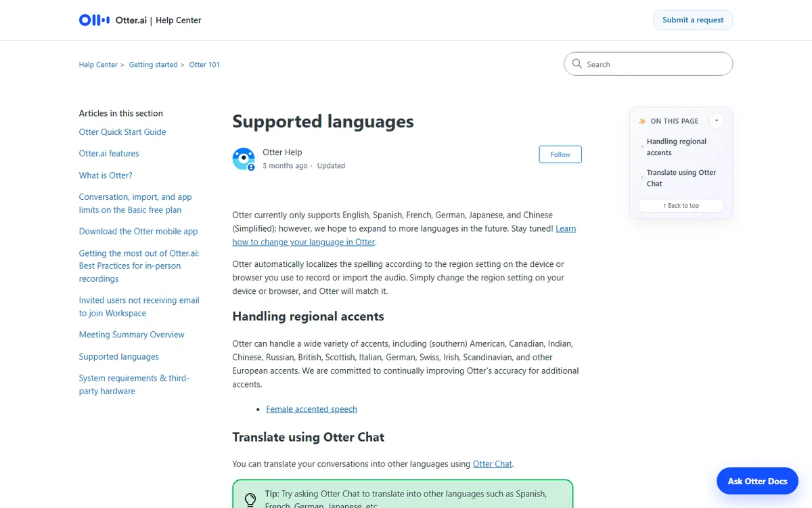Open Otter Quick Start Guide article
812x508 pixels.
(x=122, y=132)
